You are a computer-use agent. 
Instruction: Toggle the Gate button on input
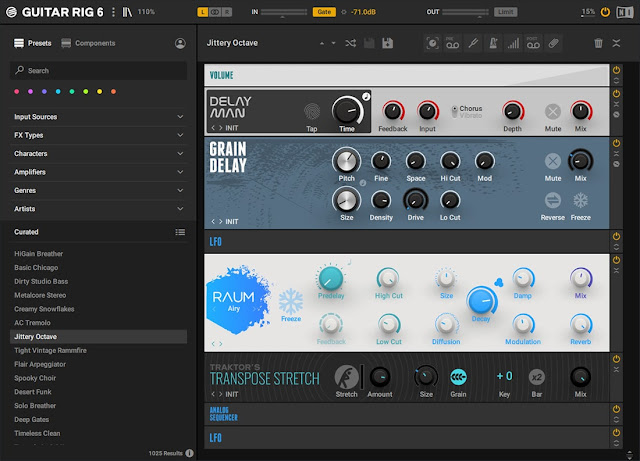(x=324, y=12)
